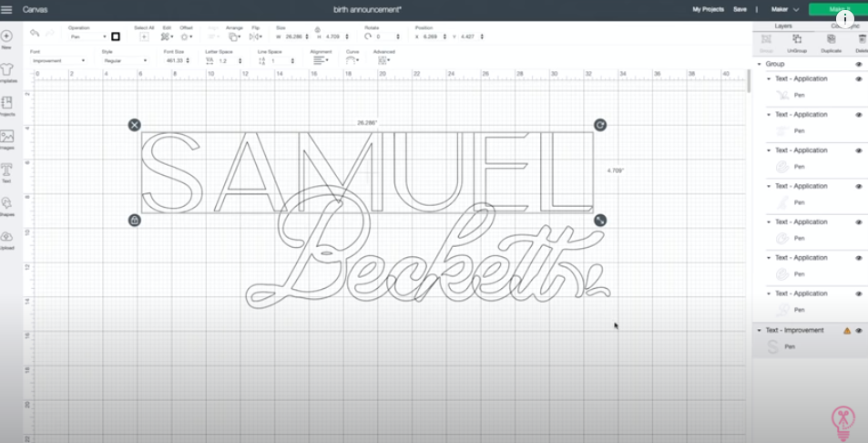Click the Font Size stepper arrows
Screen dimensions: 868x443
(189, 60)
